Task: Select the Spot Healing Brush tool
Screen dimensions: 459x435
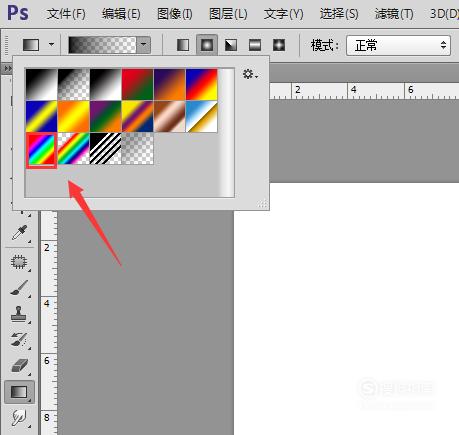Action: [x=19, y=262]
